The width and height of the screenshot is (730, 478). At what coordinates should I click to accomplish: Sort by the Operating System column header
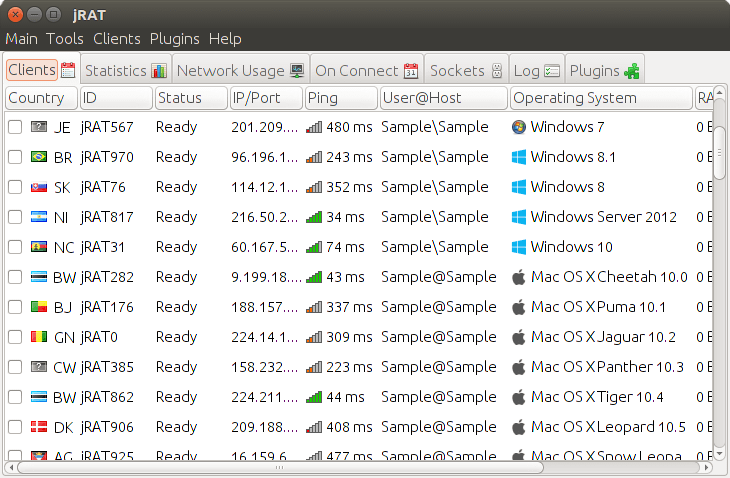point(600,98)
